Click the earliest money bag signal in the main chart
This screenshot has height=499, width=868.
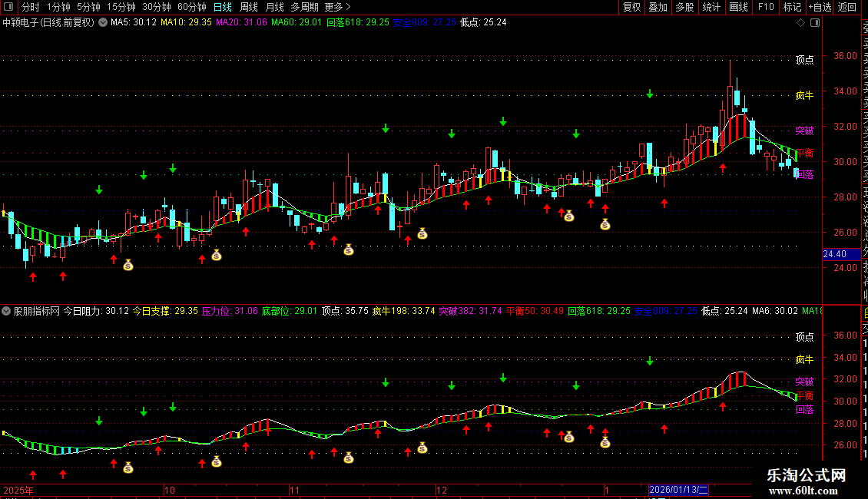coord(128,265)
